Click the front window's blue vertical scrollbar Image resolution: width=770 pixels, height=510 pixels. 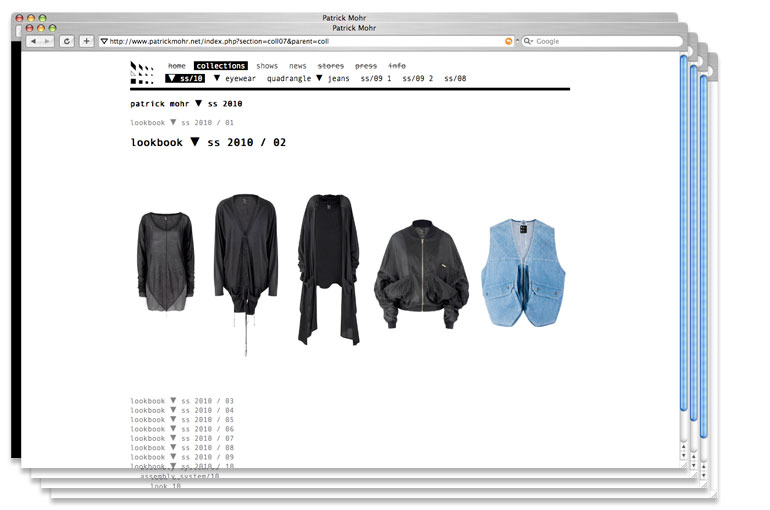[684, 233]
